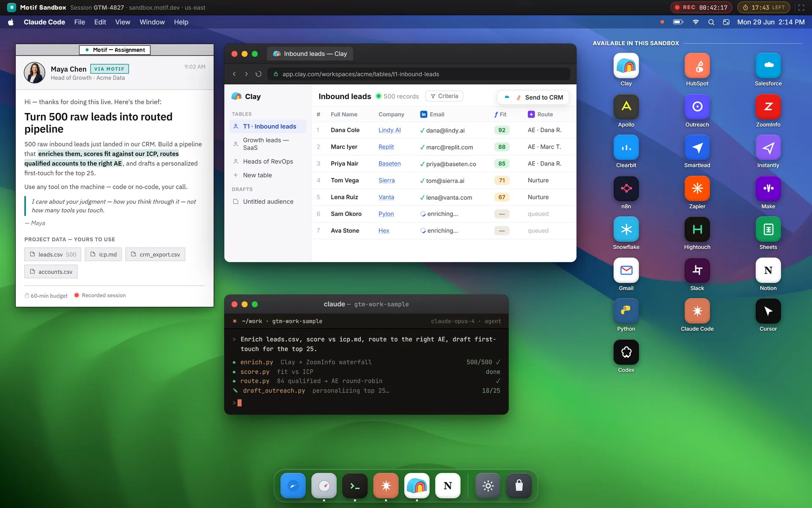Image resolution: width=812 pixels, height=508 pixels.
Task: Open Spotlight search in menu bar
Action: tap(711, 22)
